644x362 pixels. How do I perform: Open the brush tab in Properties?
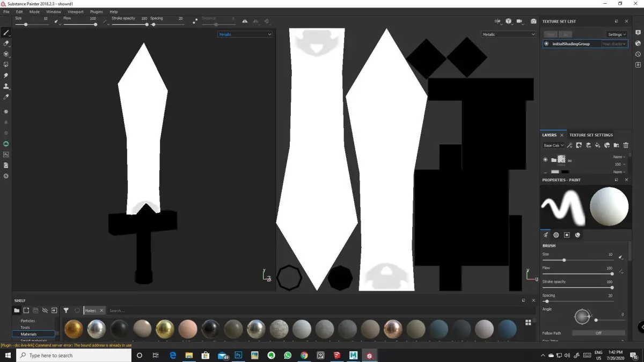pyautogui.click(x=546, y=235)
